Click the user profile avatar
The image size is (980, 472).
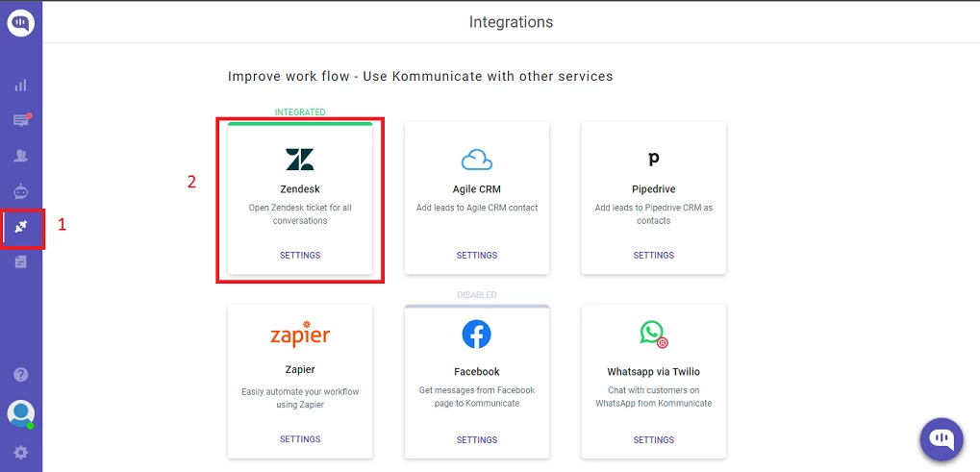(x=20, y=413)
